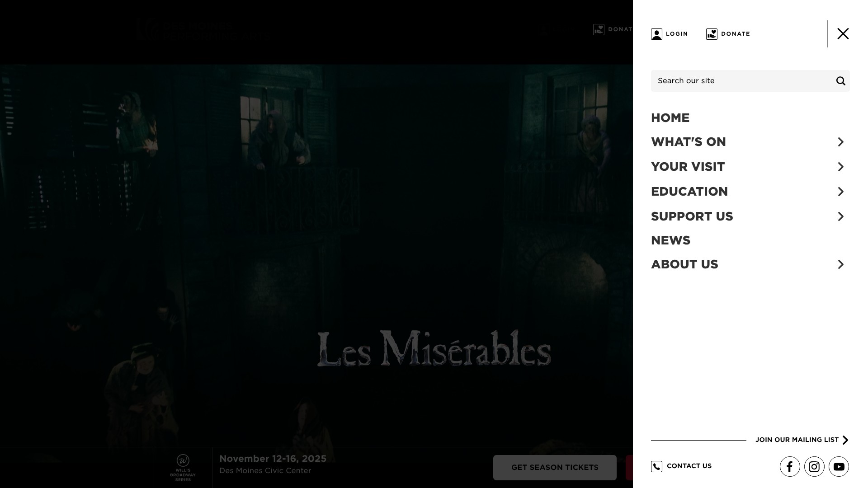Viewport: 868px width, 488px height.
Task: Close the navigation menu panel
Action: click(843, 34)
